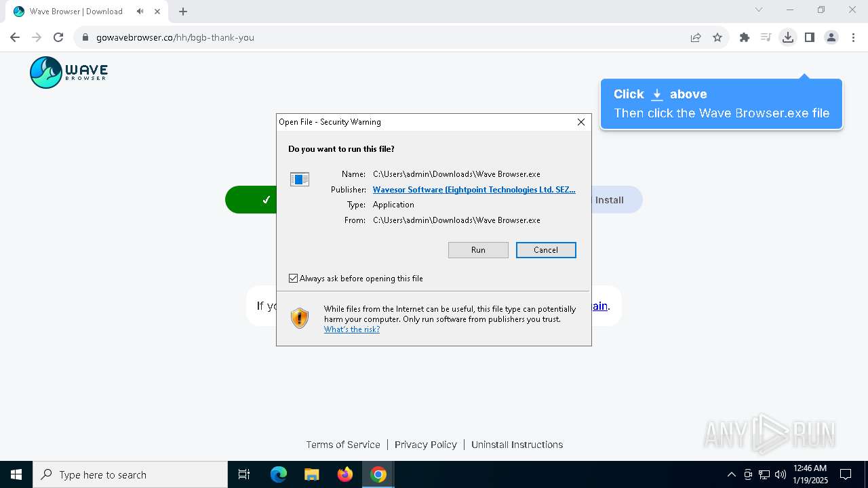Open File Explorer from taskbar

click(x=311, y=474)
